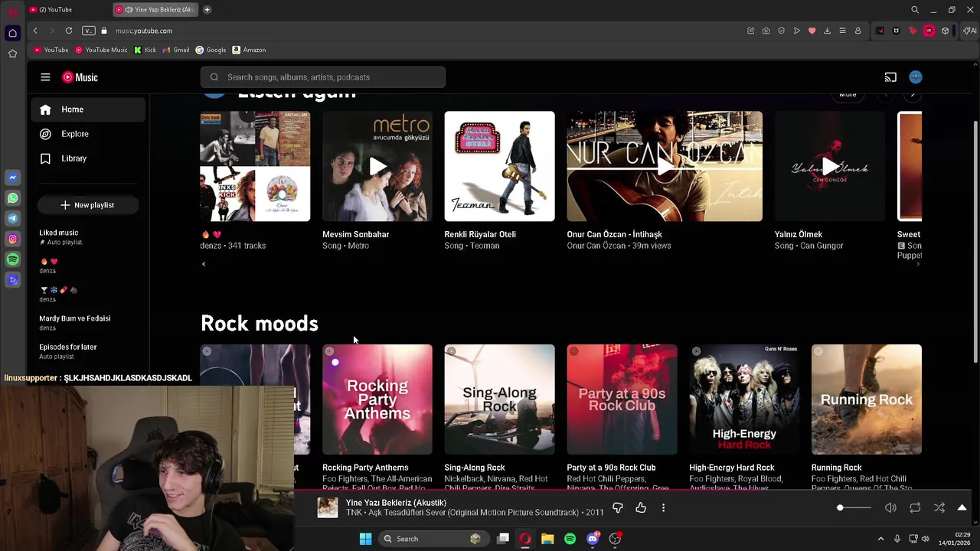
Task: Open Messenger in Opera sidebar
Action: tap(12, 178)
